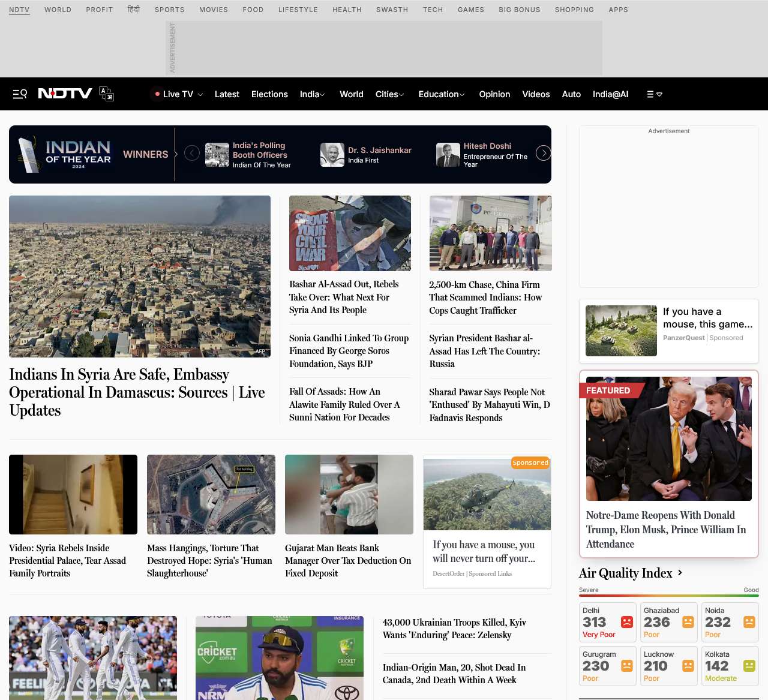Click Indian cricket team on field thumbnail
768x700 pixels.
coord(93,658)
